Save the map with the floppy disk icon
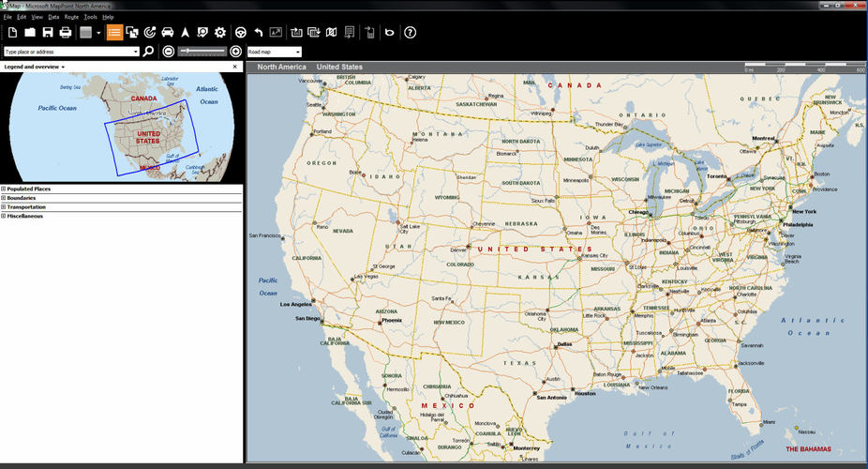The width and height of the screenshot is (868, 469). tap(48, 33)
